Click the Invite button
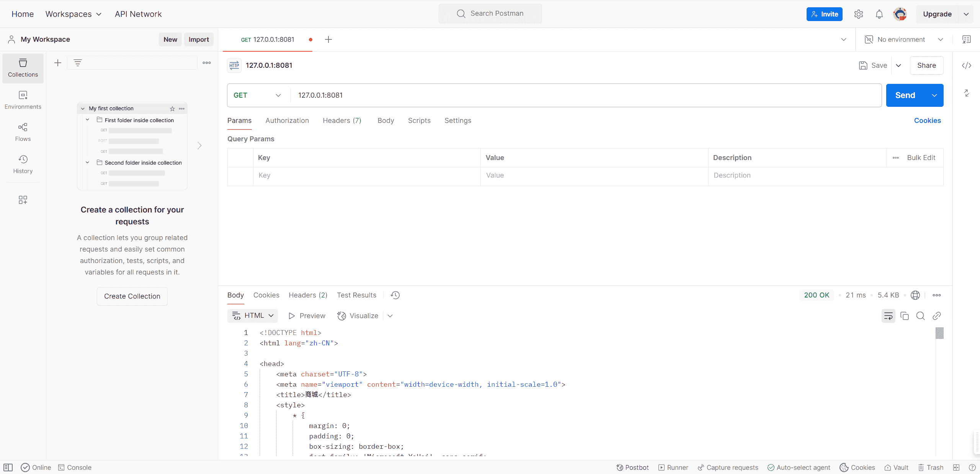Screen dimensions: 980x474 (824, 14)
